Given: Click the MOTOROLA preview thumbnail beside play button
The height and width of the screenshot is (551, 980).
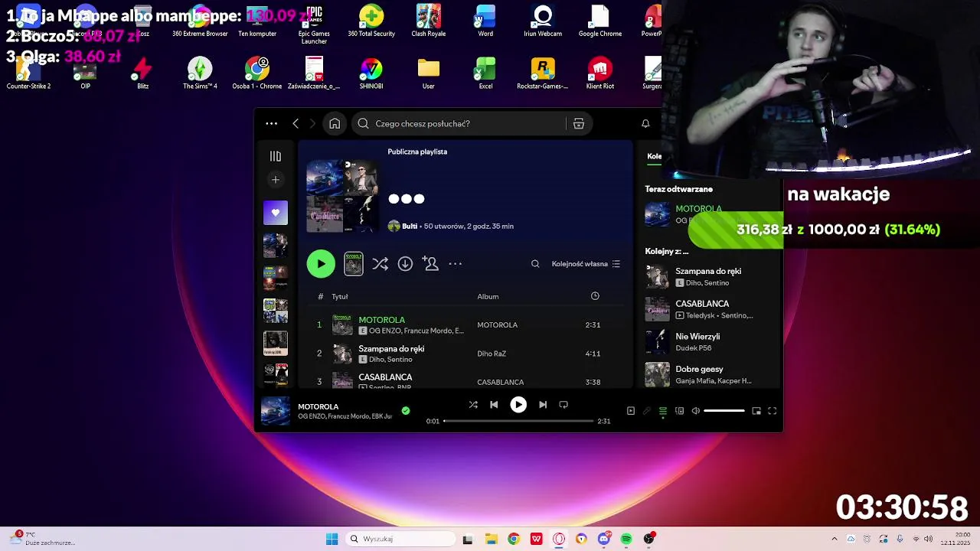Looking at the screenshot, I should (x=354, y=264).
